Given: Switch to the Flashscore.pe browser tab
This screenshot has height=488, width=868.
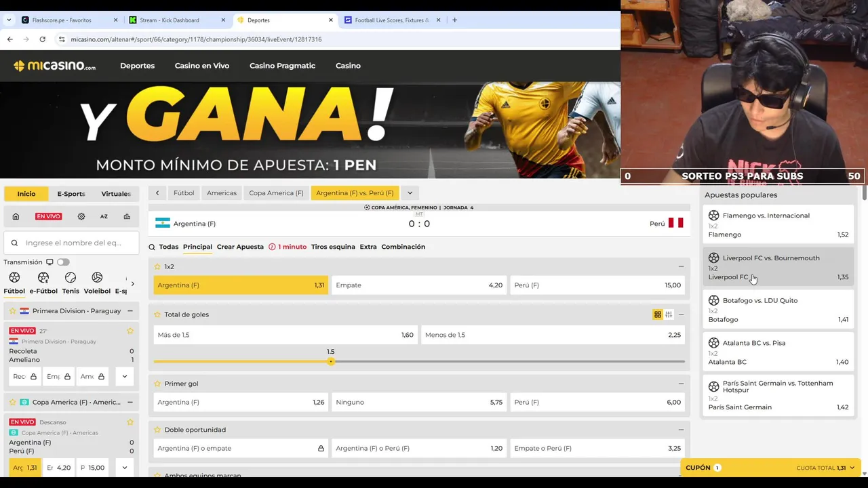Looking at the screenshot, I should tap(71, 20).
